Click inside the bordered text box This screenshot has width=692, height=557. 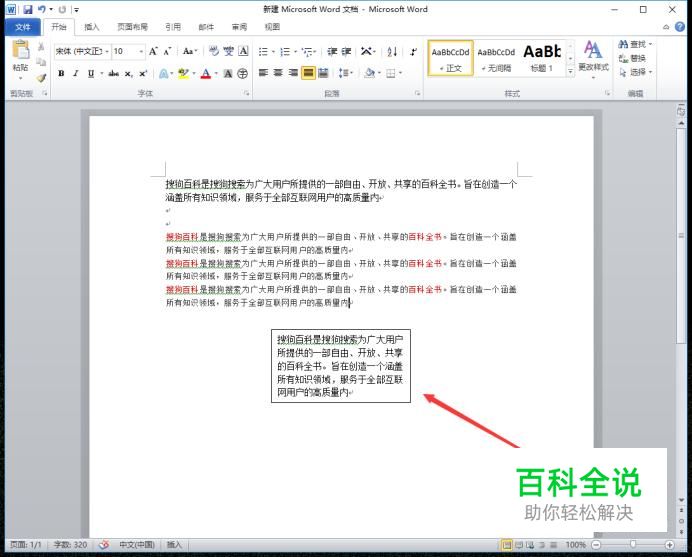(341, 366)
